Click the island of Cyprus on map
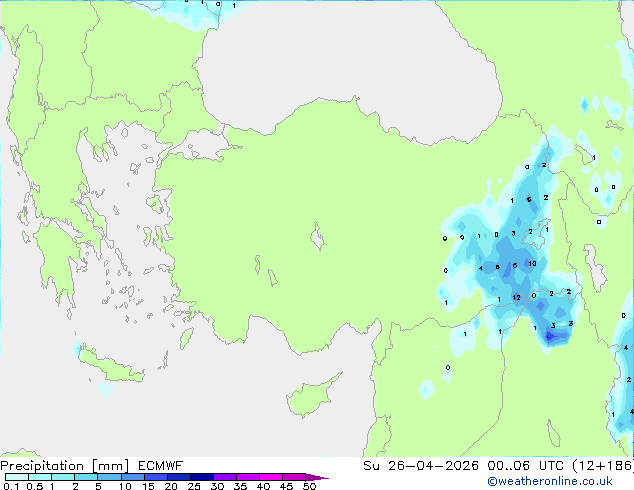The image size is (634, 490). click(311, 396)
